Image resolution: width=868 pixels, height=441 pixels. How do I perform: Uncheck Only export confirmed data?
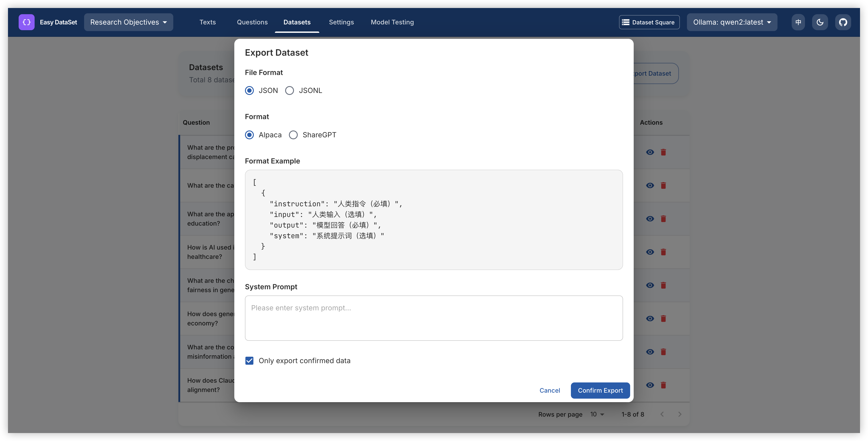click(249, 361)
